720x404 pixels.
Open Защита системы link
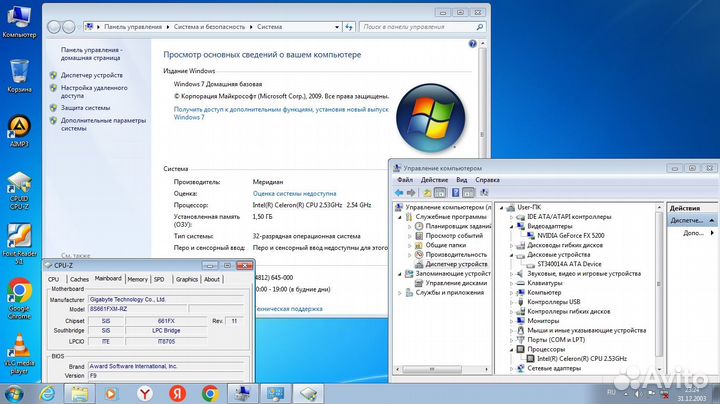pyautogui.click(x=85, y=108)
